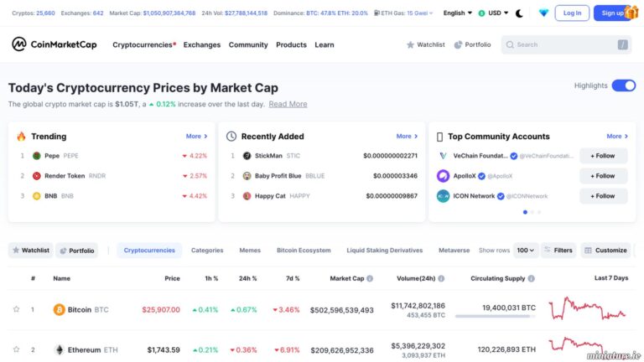The image size is (644, 362).
Task: Click the green USD currency icon
Action: (482, 13)
